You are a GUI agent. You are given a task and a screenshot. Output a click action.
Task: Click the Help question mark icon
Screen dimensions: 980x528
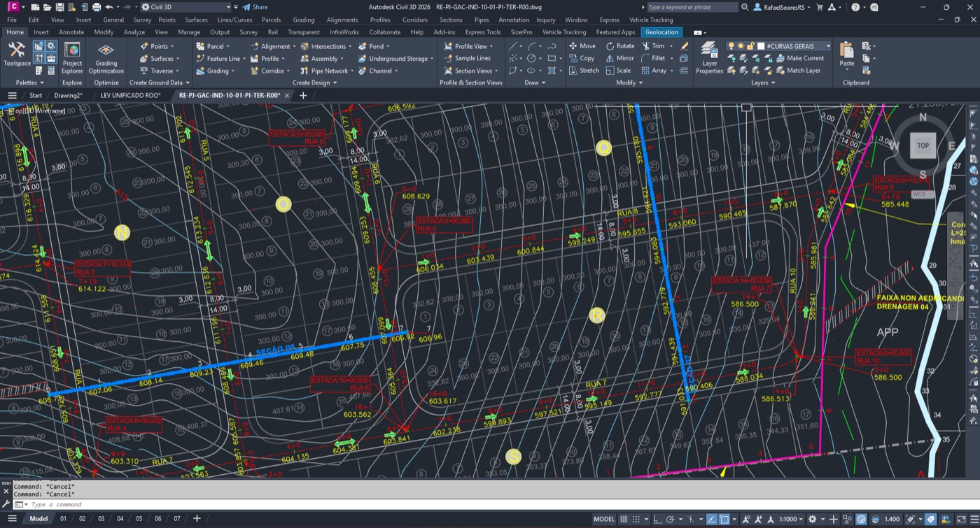pyautogui.click(x=855, y=7)
